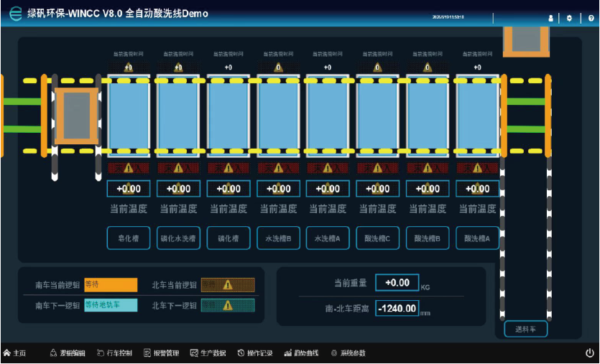This screenshot has height=364, width=600.
Task: Open the 趋势曲线 trend curve page
Action: click(x=301, y=353)
